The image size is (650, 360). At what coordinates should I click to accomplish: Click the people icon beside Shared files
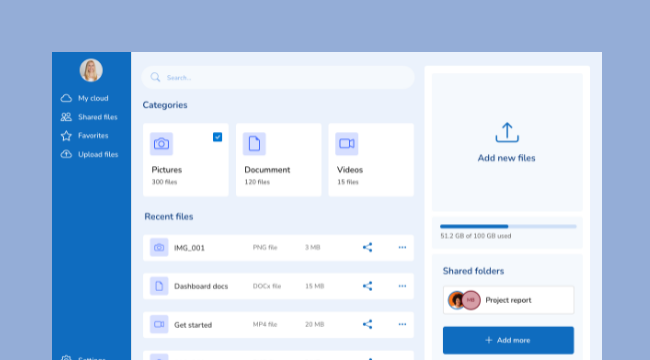(66, 117)
